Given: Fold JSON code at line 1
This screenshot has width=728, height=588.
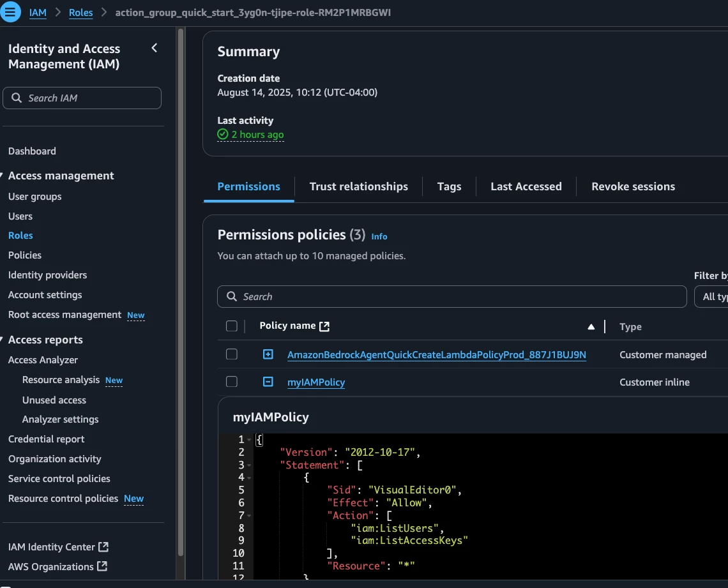Looking at the screenshot, I should point(249,439).
